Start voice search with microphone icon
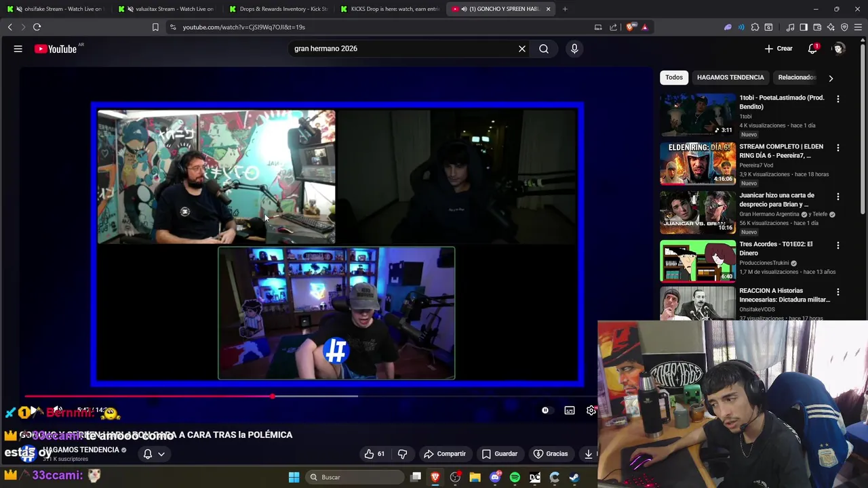868x488 pixels. click(574, 49)
